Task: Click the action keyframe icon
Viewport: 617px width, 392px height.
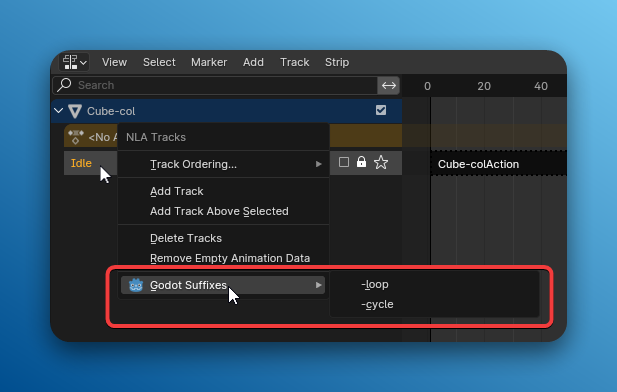Action: (x=76, y=137)
